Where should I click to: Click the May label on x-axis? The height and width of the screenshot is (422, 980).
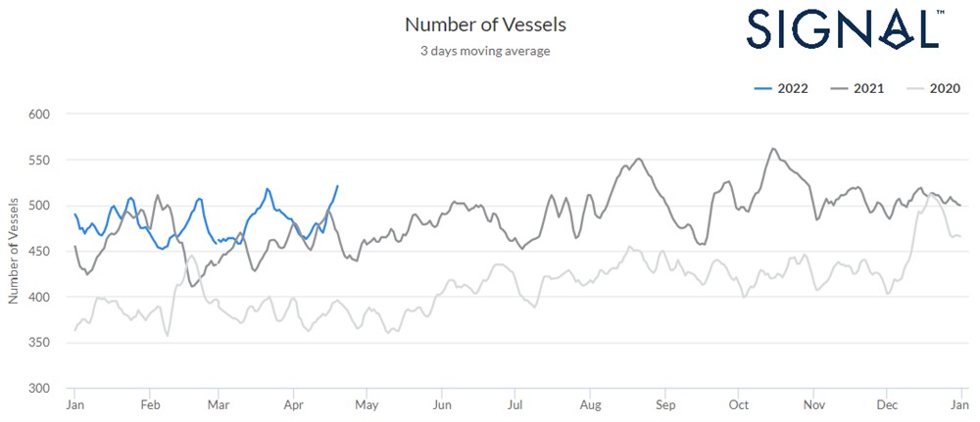click(366, 404)
